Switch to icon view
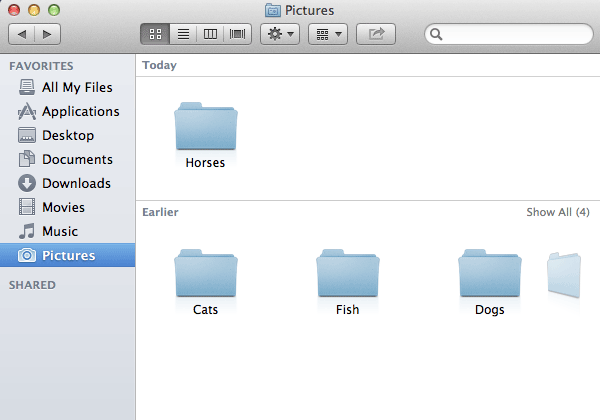The image size is (600, 420). coord(155,34)
